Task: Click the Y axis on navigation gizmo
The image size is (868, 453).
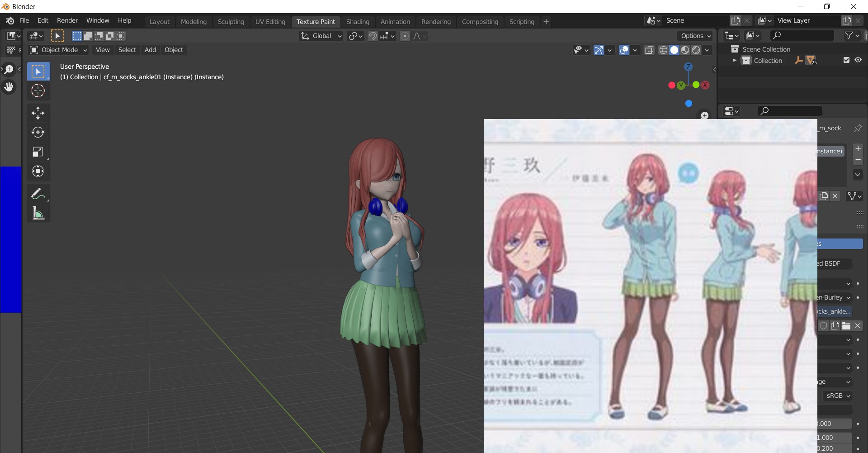Action: 681,86
